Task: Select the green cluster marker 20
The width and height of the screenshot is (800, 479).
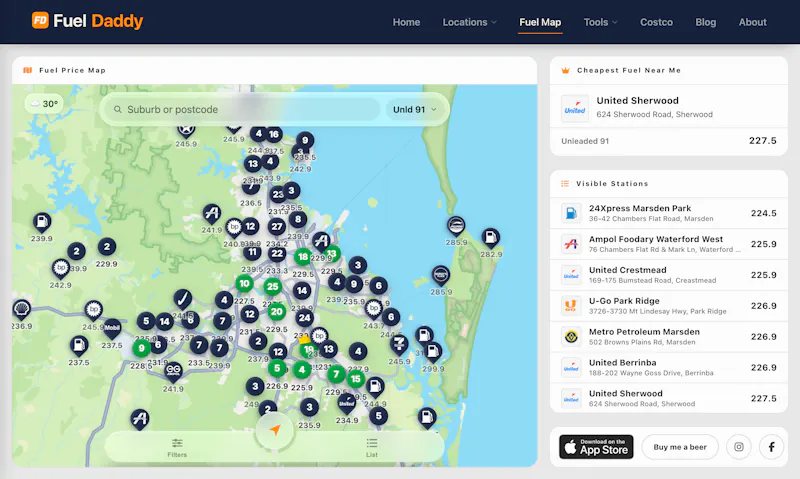Action: click(277, 311)
